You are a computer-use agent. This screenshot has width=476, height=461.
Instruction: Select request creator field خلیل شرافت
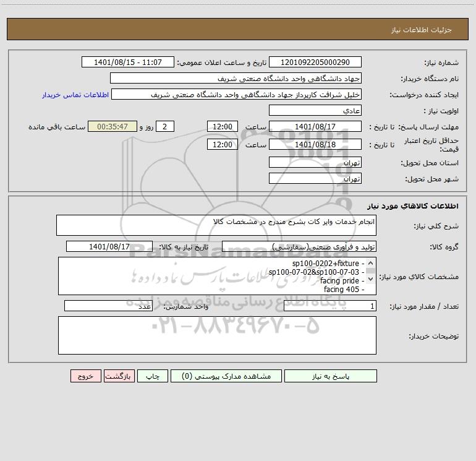237,94
